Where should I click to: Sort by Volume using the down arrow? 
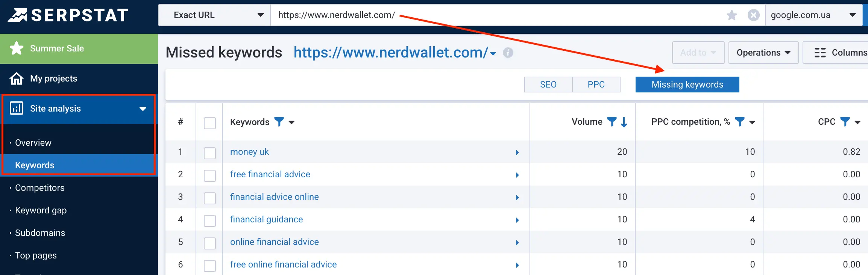[624, 122]
